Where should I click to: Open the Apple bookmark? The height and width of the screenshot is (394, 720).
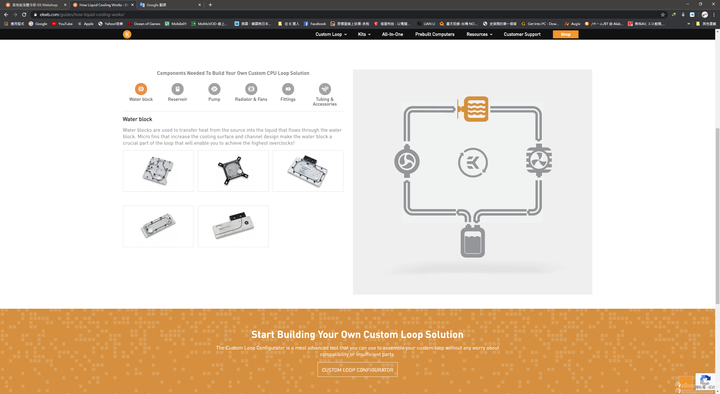coord(85,23)
